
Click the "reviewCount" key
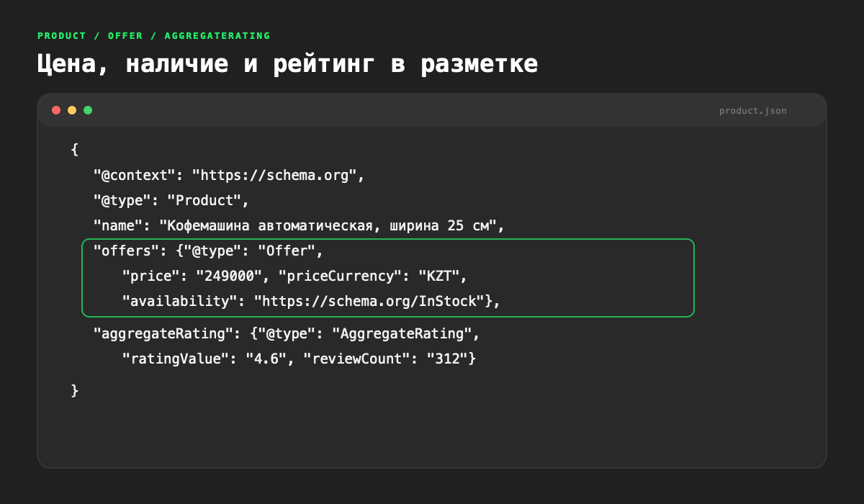pyautogui.click(x=356, y=358)
